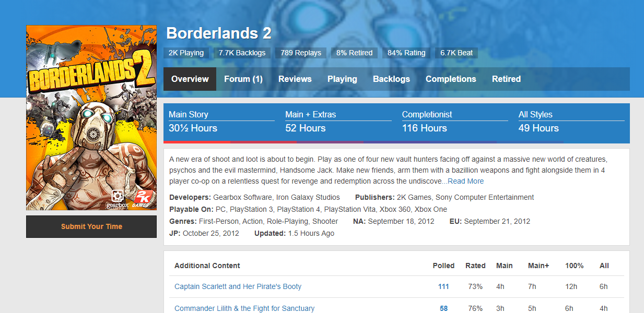This screenshot has height=313, width=644.
Task: Click the 789 Replays stat badge
Action: pyautogui.click(x=301, y=53)
